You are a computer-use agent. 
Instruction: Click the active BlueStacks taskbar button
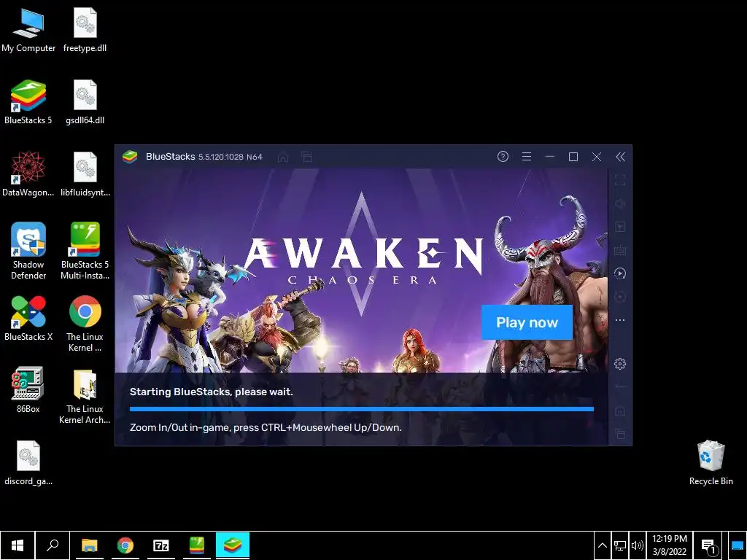(x=233, y=545)
